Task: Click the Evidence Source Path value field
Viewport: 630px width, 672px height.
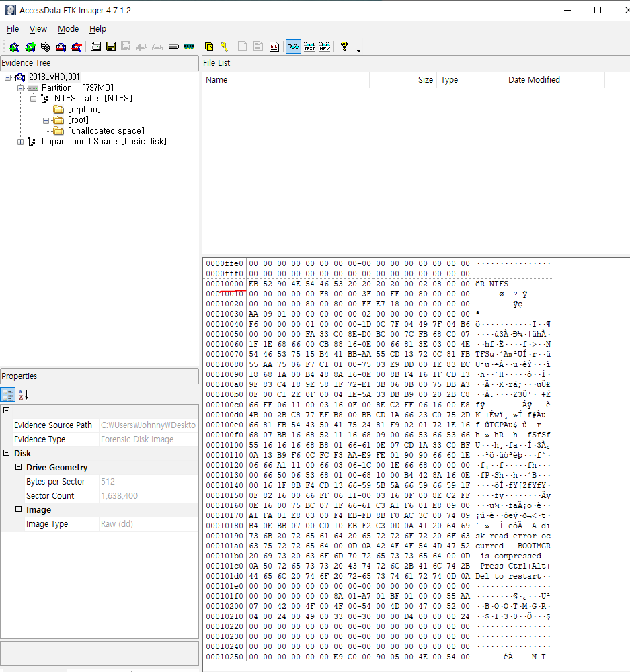Action: (149, 425)
